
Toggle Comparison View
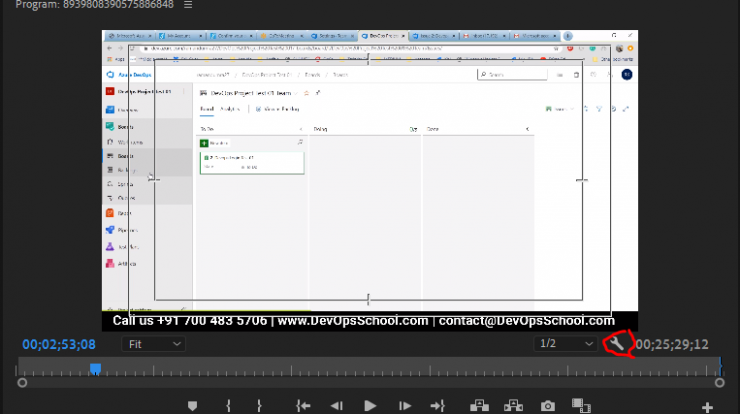(581, 406)
